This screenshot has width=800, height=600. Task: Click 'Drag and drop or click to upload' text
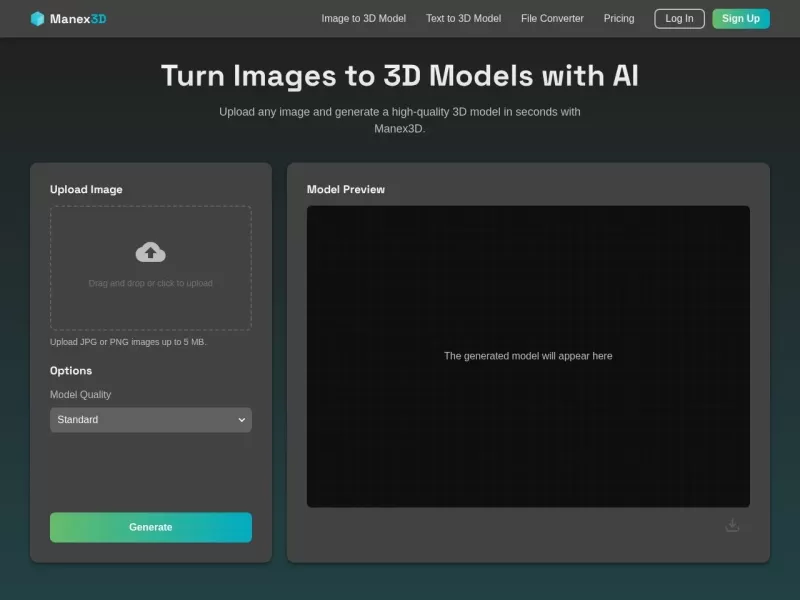(150, 283)
